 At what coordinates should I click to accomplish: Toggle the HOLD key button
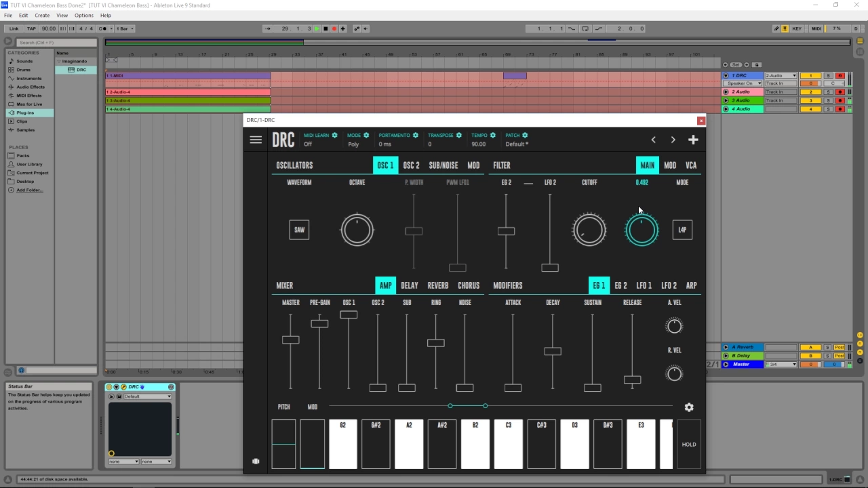[689, 445]
